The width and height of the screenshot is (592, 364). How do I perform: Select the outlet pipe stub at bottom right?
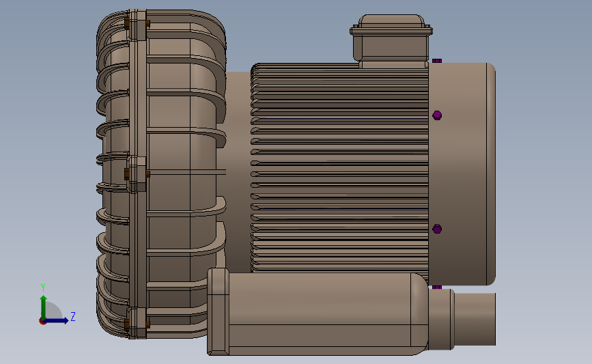pos(475,319)
